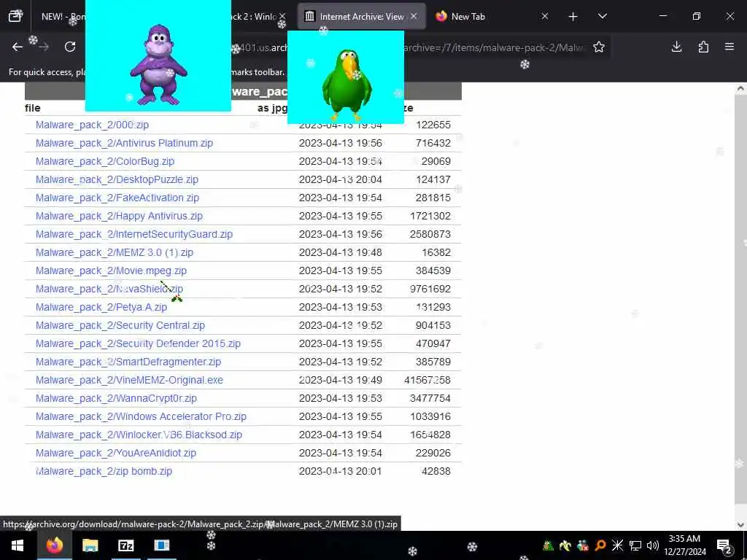Open the blue window app in taskbar

[x=161, y=545]
